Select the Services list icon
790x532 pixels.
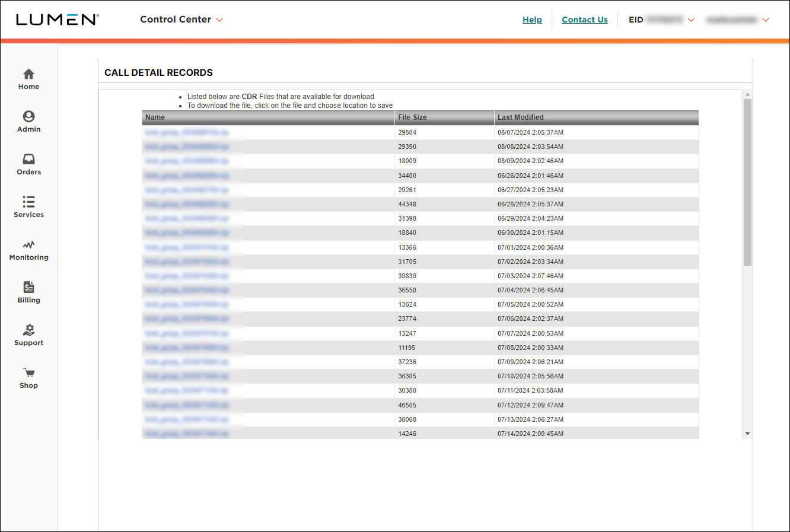click(28, 202)
